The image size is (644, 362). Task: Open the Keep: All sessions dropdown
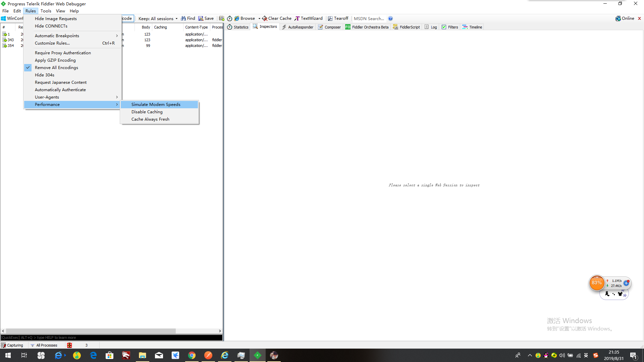coord(158,18)
